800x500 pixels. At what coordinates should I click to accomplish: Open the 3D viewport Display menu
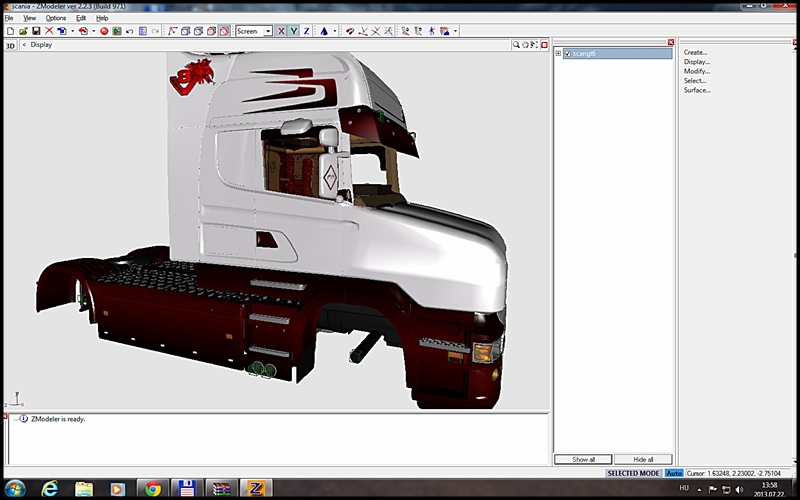[x=41, y=45]
